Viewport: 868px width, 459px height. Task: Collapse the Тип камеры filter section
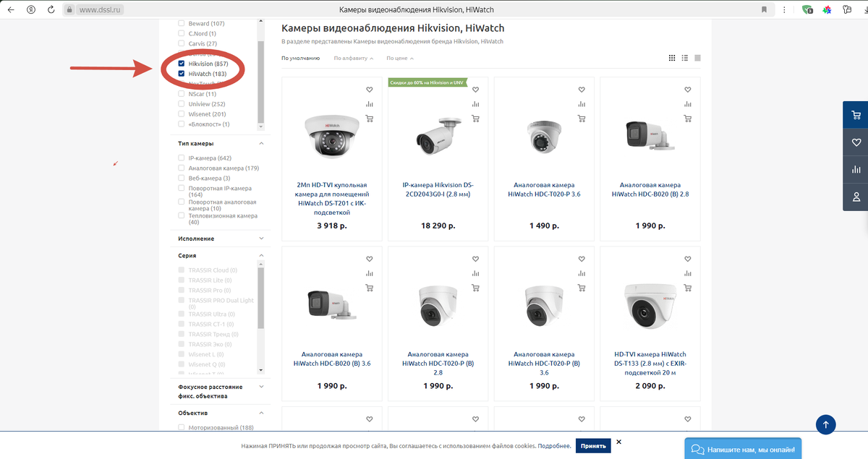pos(261,143)
